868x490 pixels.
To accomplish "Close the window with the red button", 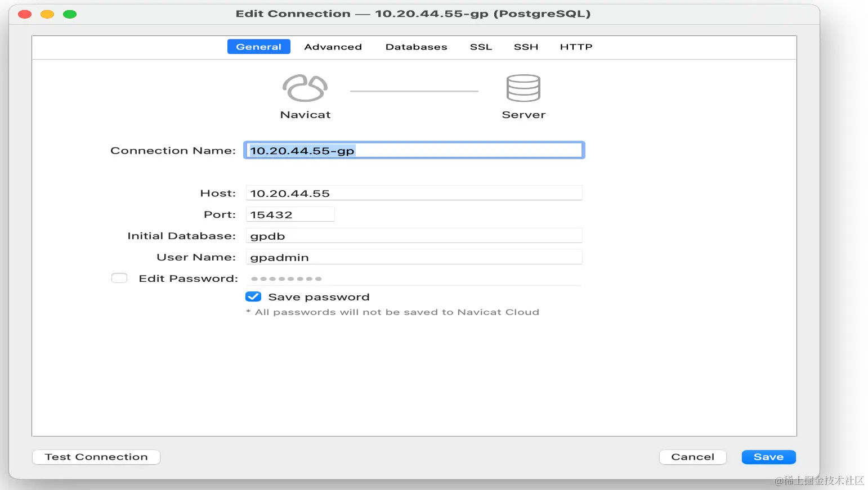I will point(25,14).
